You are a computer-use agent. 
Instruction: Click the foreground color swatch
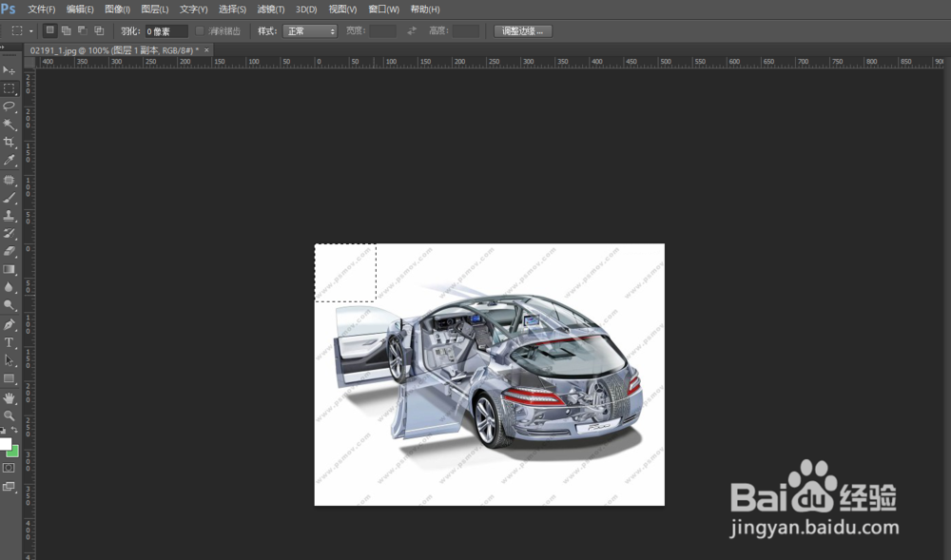tap(5, 443)
